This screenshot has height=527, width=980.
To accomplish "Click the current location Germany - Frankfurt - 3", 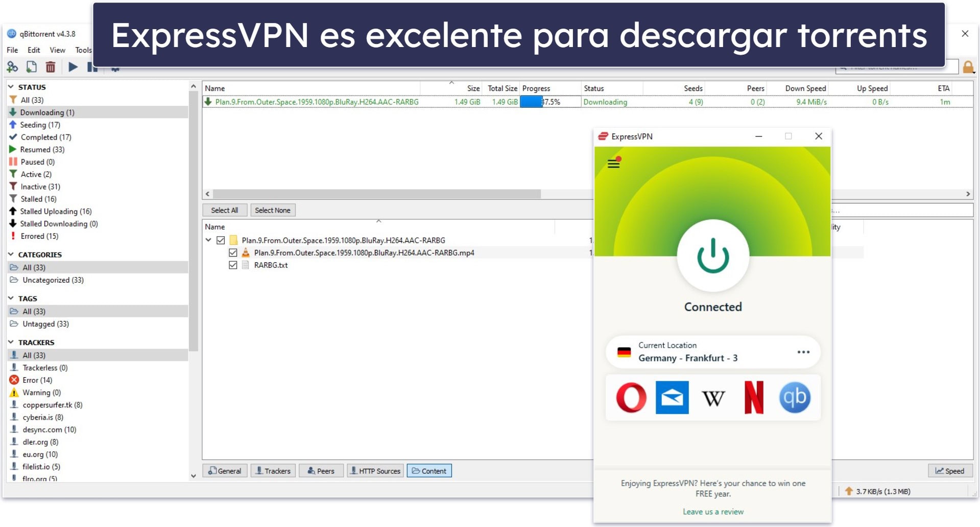I will (713, 352).
